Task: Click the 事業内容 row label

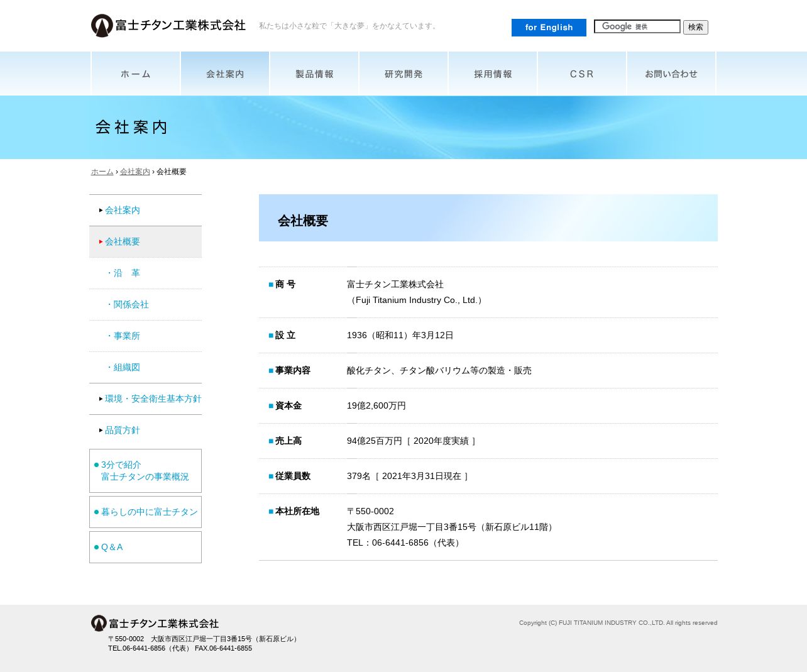Action: point(293,370)
